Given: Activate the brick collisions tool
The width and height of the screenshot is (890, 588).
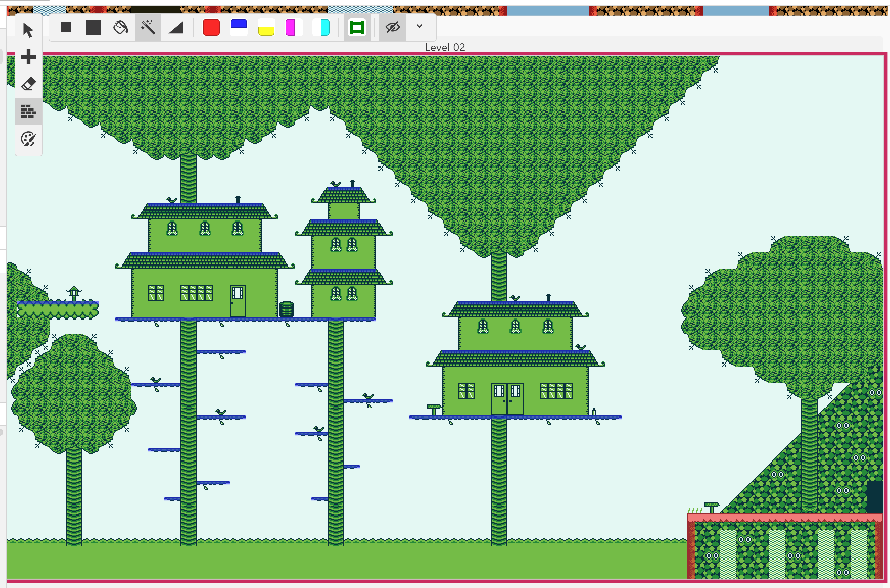Looking at the screenshot, I should pyautogui.click(x=28, y=112).
